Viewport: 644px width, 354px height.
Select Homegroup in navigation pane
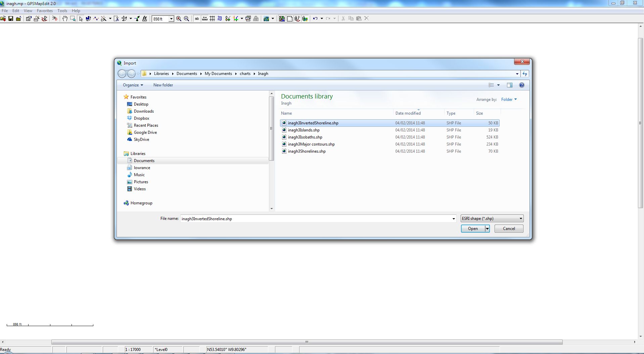click(x=141, y=203)
